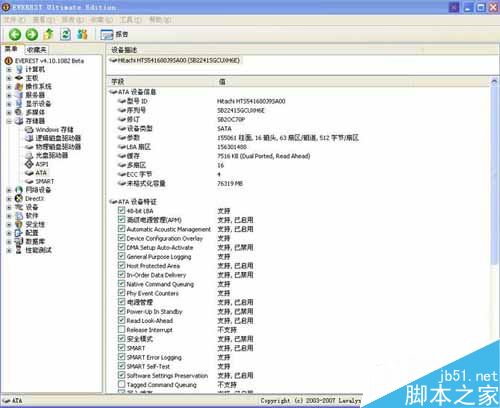This screenshot has width=500, height=408.
Task: Open the second menu, 查看, in menu bar
Action: (43, 20)
